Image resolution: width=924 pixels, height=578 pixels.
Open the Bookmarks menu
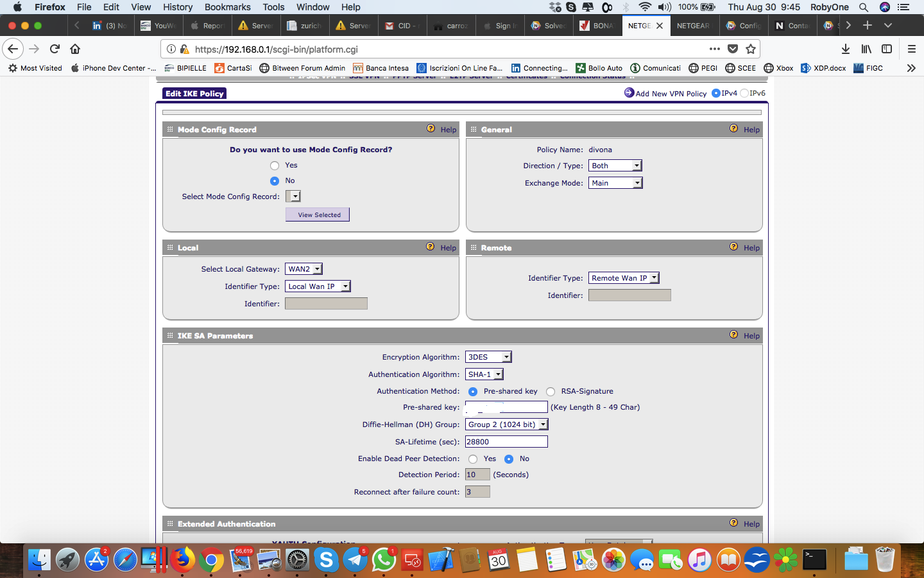click(x=228, y=7)
